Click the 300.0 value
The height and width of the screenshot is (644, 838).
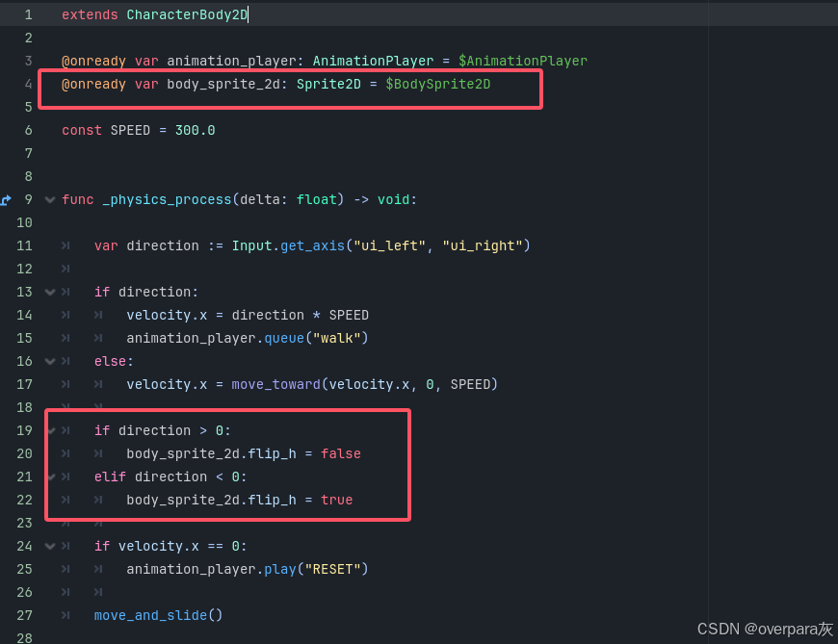click(x=196, y=130)
